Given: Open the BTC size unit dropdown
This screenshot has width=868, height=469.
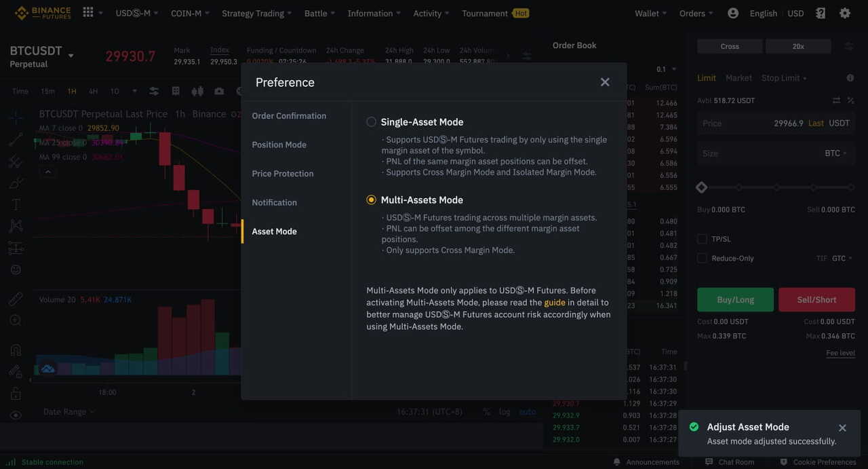Looking at the screenshot, I should coord(835,153).
